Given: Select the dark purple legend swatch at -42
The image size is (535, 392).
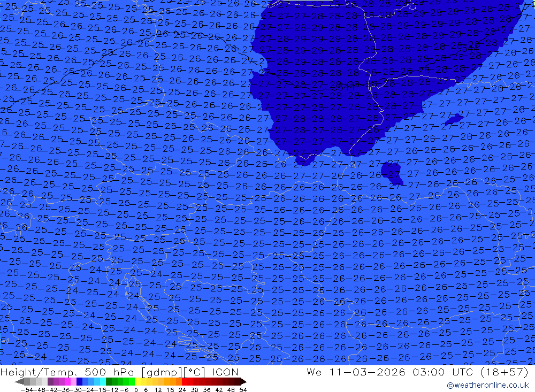Looking at the screenshot, I should click(50, 381).
